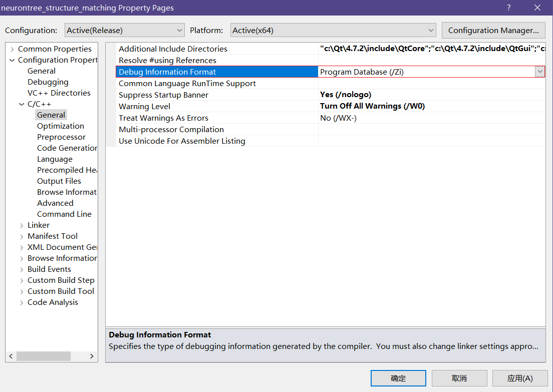The image size is (553, 392).
Task: Click the Warning Level property row
Action: tap(145, 107)
